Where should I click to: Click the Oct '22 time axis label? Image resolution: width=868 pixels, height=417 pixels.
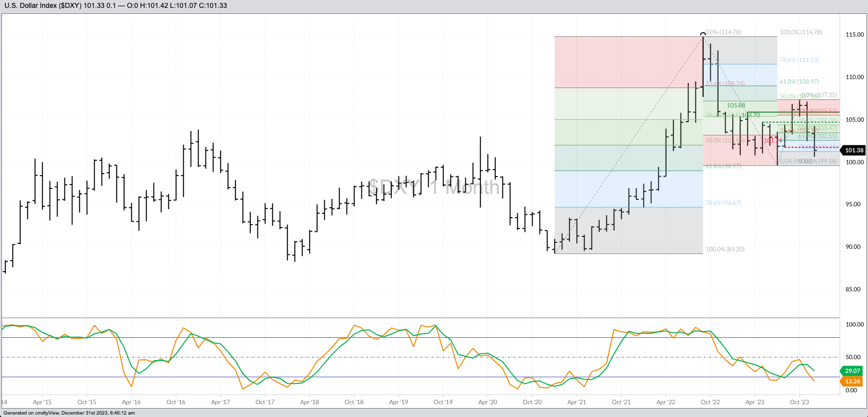pyautogui.click(x=710, y=402)
